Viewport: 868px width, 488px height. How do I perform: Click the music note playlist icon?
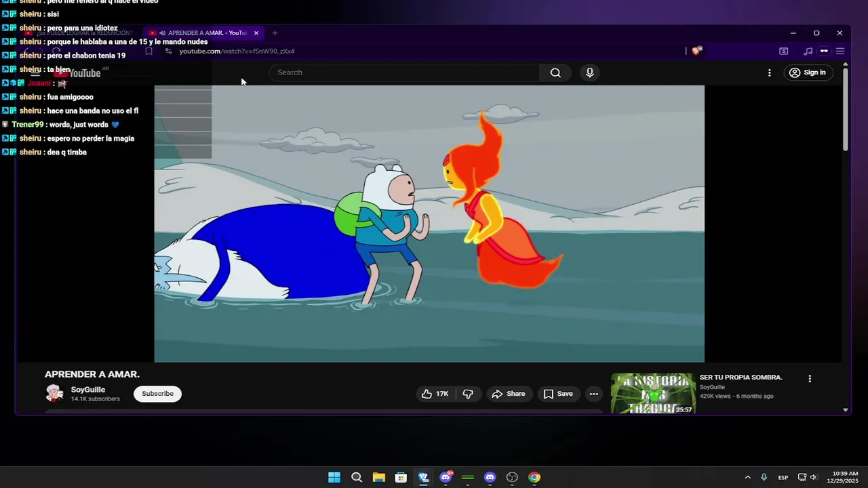coord(808,51)
